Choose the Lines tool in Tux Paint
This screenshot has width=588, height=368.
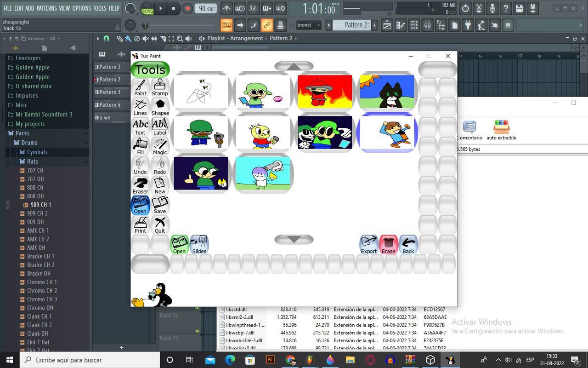tap(141, 107)
